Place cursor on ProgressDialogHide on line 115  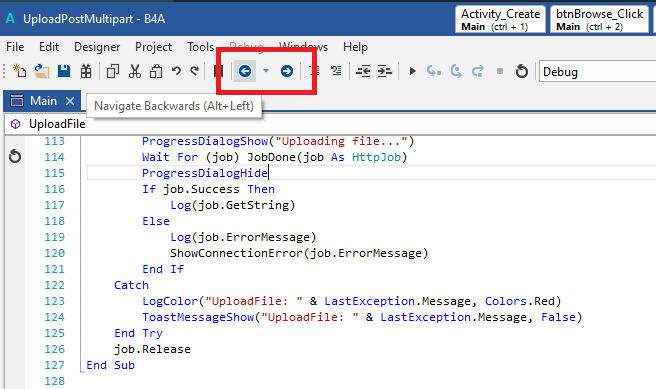pos(205,173)
